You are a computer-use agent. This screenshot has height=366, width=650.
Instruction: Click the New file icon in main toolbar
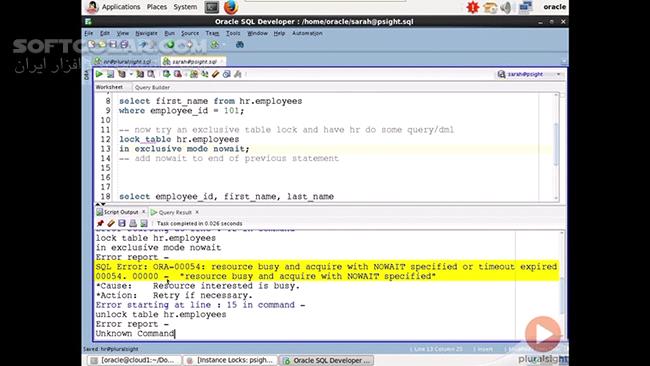(92, 44)
